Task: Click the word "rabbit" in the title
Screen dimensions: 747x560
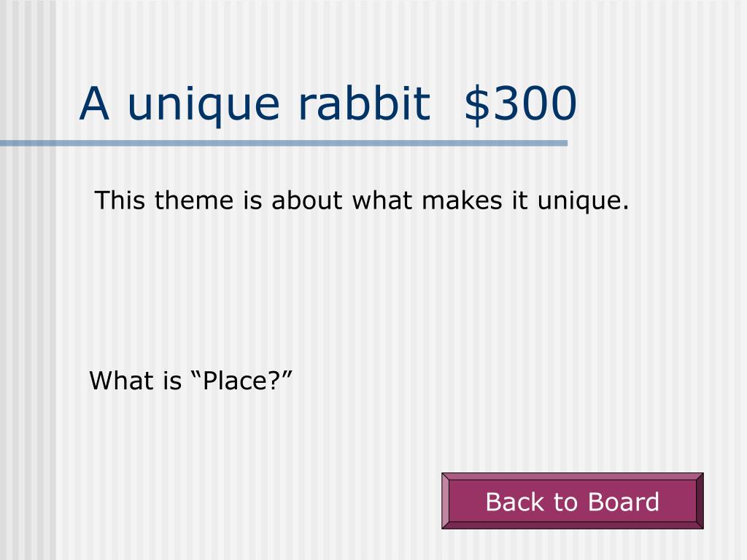Action: [365, 104]
